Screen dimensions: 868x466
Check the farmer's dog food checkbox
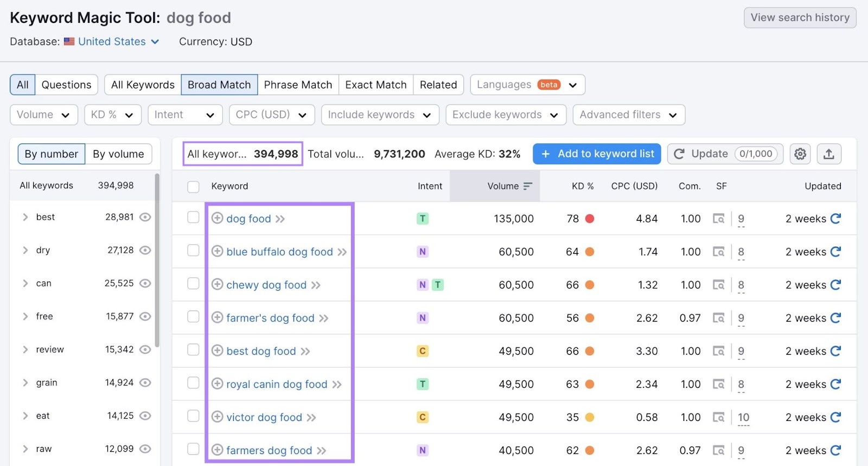click(x=193, y=316)
